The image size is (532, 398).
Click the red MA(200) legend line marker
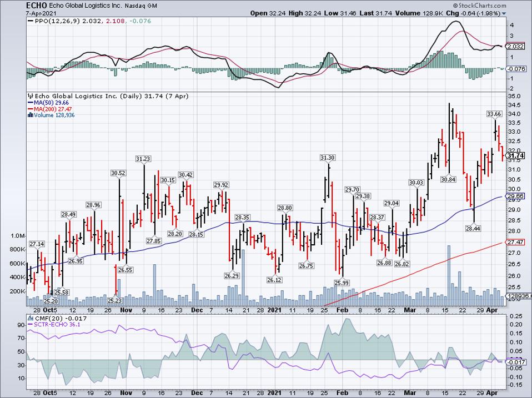point(30,109)
